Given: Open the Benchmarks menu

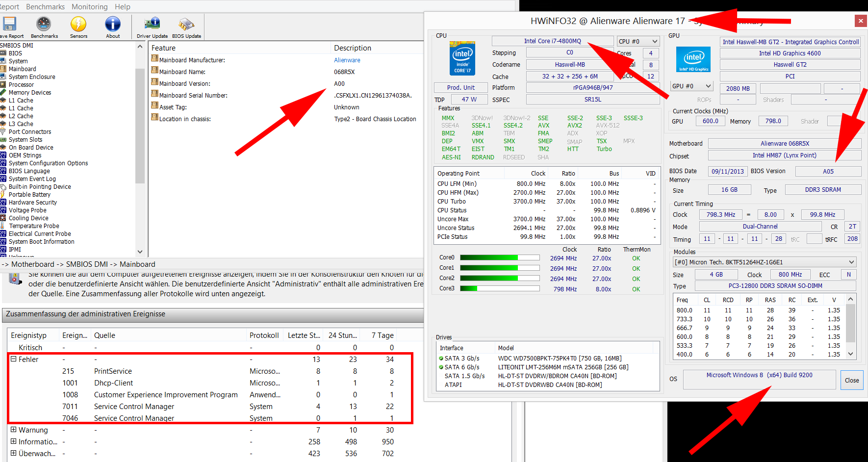Looking at the screenshot, I should (45, 7).
